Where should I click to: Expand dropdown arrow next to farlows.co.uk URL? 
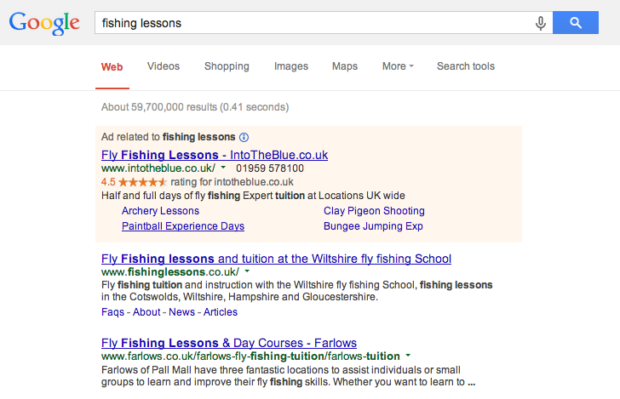pos(408,356)
